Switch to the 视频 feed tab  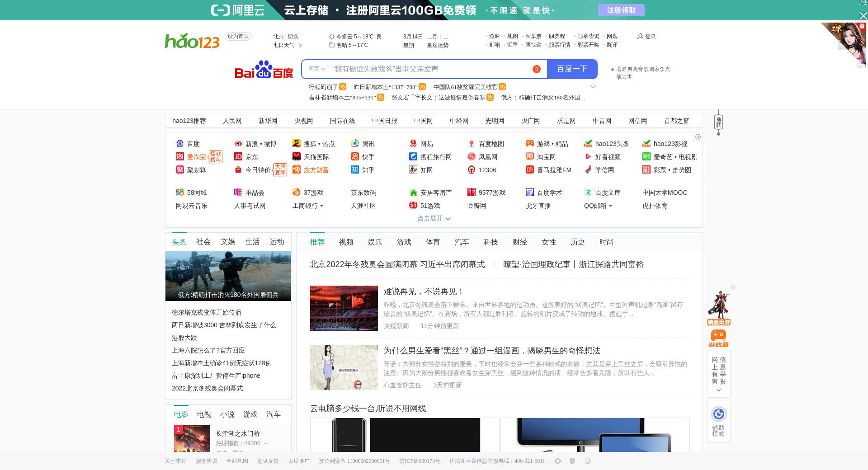tap(346, 242)
